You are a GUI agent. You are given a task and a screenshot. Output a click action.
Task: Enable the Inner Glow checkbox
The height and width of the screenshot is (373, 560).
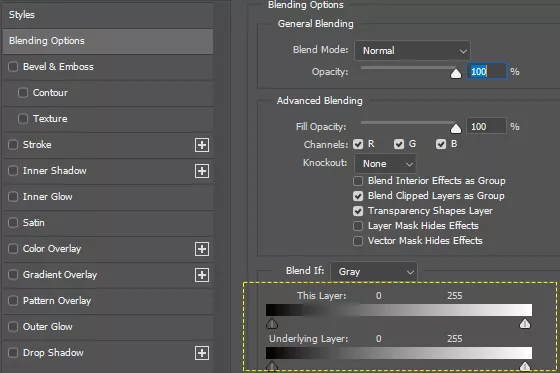click(13, 197)
